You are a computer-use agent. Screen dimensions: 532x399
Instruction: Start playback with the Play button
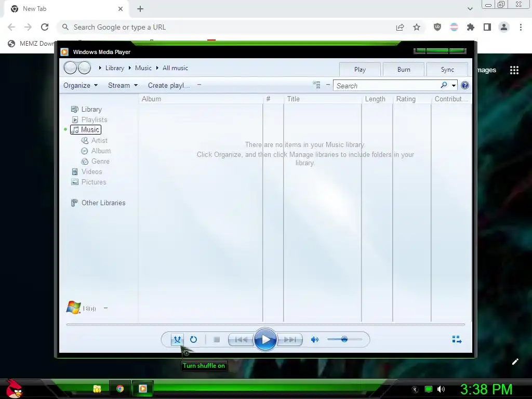(x=265, y=339)
